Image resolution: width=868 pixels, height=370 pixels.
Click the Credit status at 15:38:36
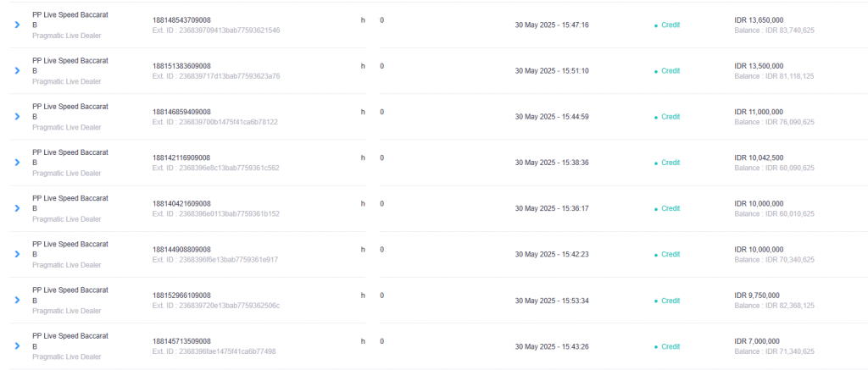click(670, 163)
